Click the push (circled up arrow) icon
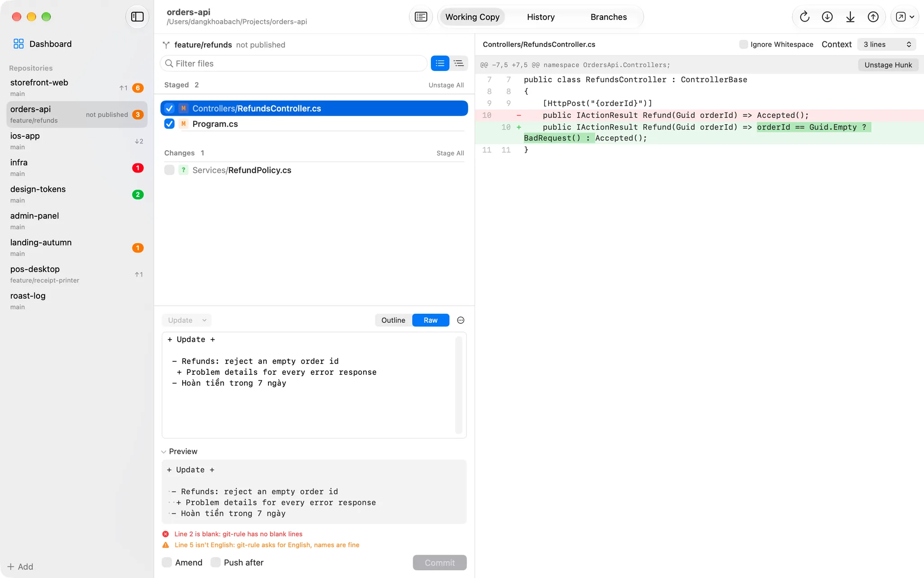Screen dimensions: 924x578 point(873,17)
